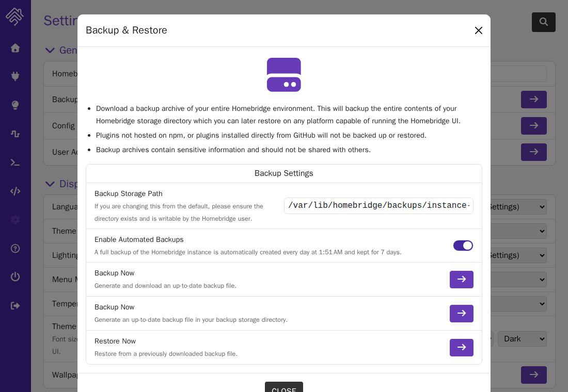Click the background Backup row arrow button
The height and width of the screenshot is (392, 568).
pyautogui.click(x=533, y=100)
